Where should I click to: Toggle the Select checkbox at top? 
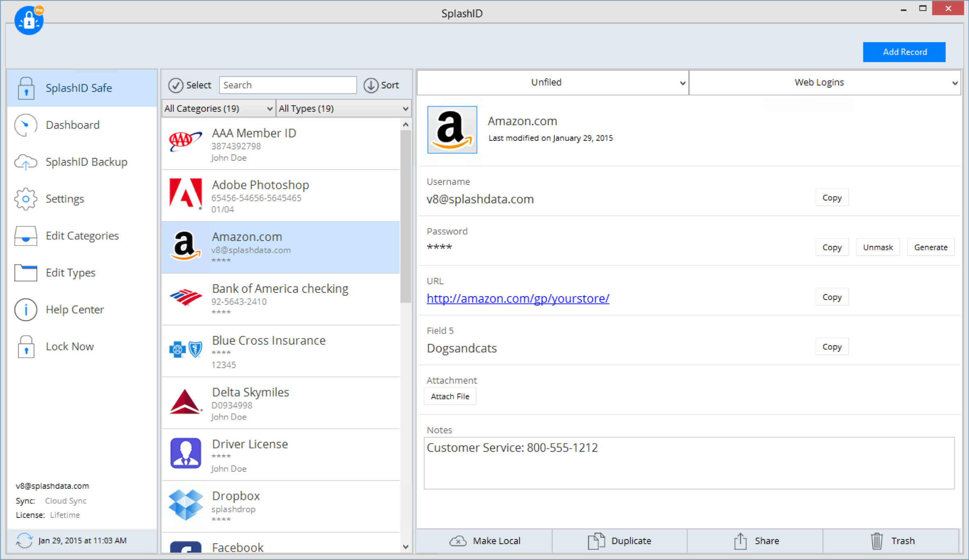coord(175,85)
